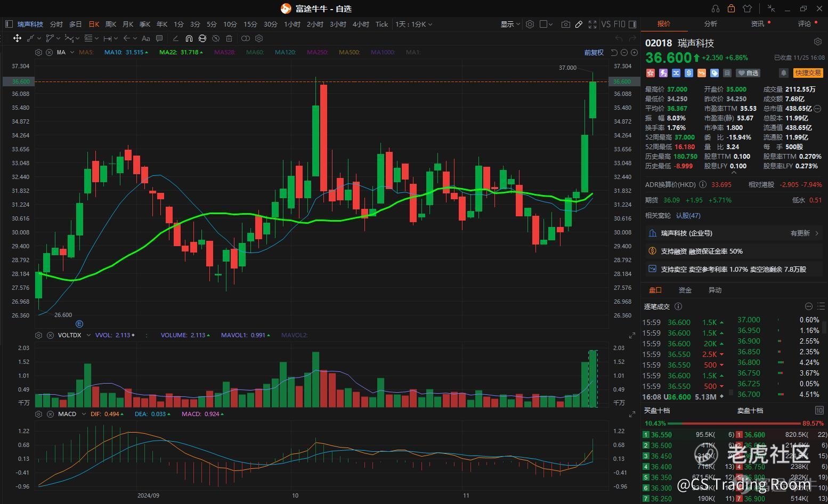Image resolution: width=828 pixels, height=504 pixels.
Task: Expand the measure ruler tool dropdown
Action: click(x=117, y=38)
